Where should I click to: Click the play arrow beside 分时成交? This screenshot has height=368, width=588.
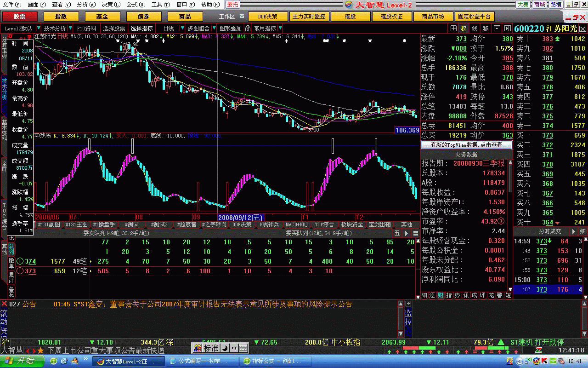click(574, 231)
